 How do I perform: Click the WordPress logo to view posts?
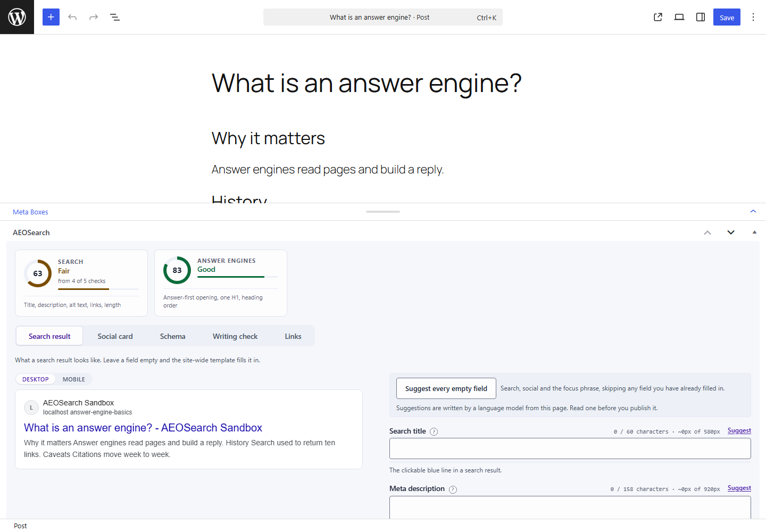(x=17, y=17)
